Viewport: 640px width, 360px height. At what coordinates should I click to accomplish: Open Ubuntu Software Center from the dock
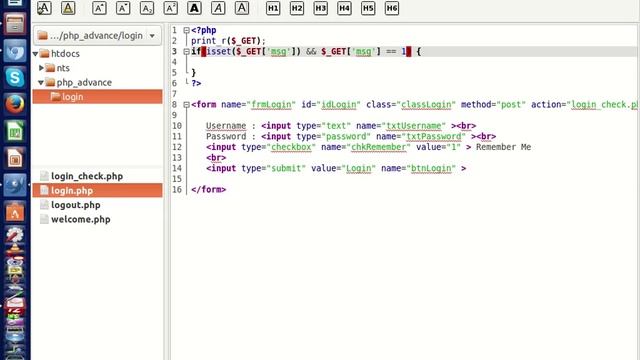pos(15,212)
